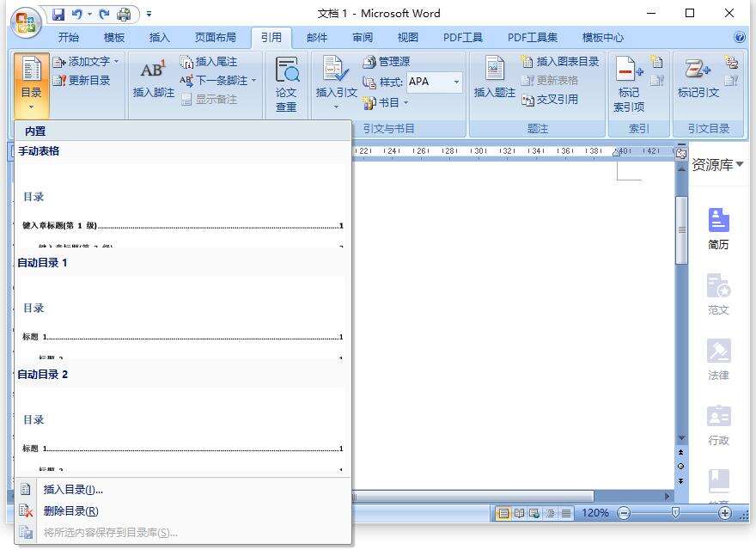Click the select browse object button
The image size is (756, 550).
tap(681, 467)
